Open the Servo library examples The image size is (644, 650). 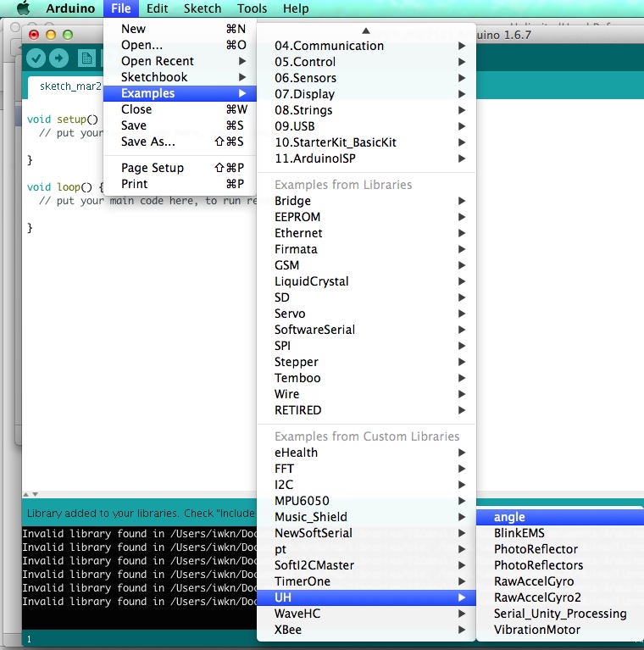(x=366, y=314)
